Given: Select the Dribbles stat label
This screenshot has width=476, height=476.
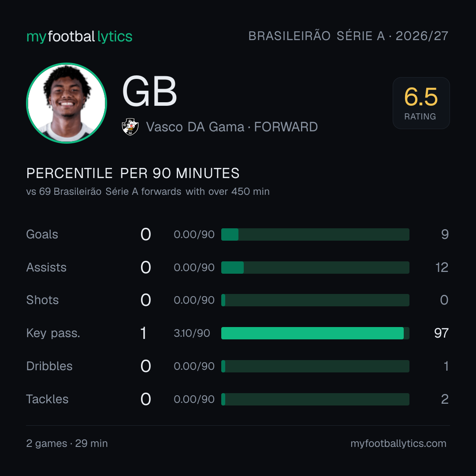Looking at the screenshot, I should pos(49,366).
